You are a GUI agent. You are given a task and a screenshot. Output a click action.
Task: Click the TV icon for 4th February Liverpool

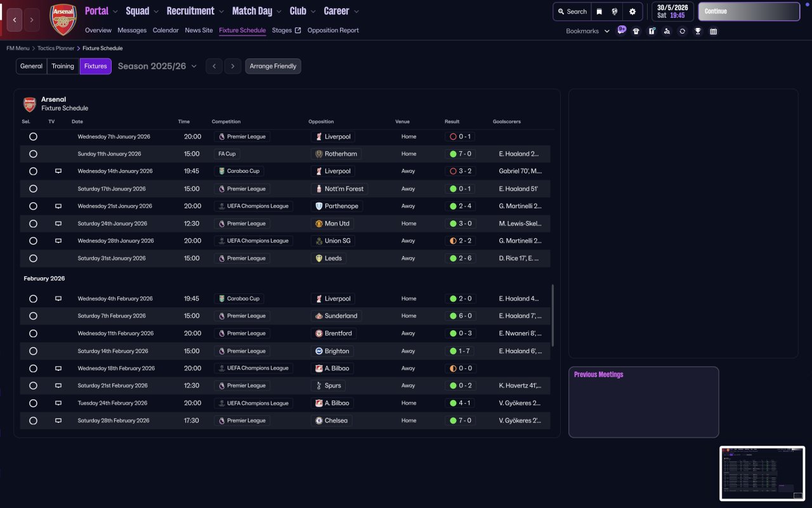[x=58, y=298]
